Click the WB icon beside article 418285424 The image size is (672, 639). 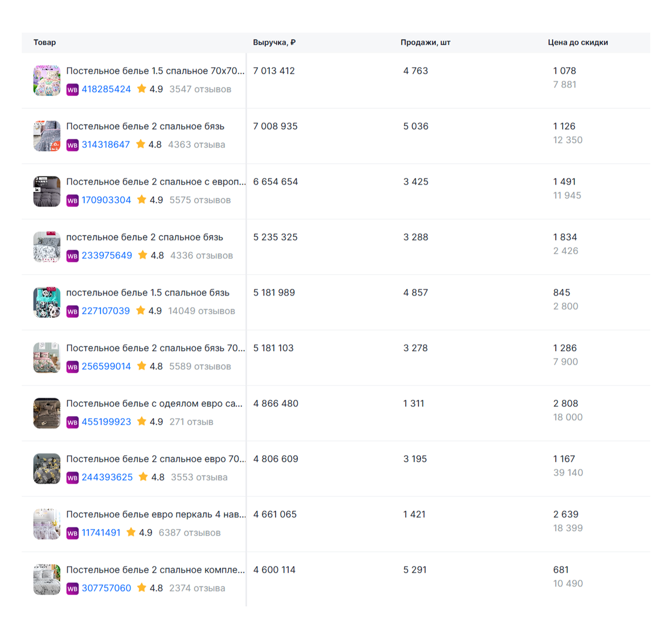pos(72,89)
